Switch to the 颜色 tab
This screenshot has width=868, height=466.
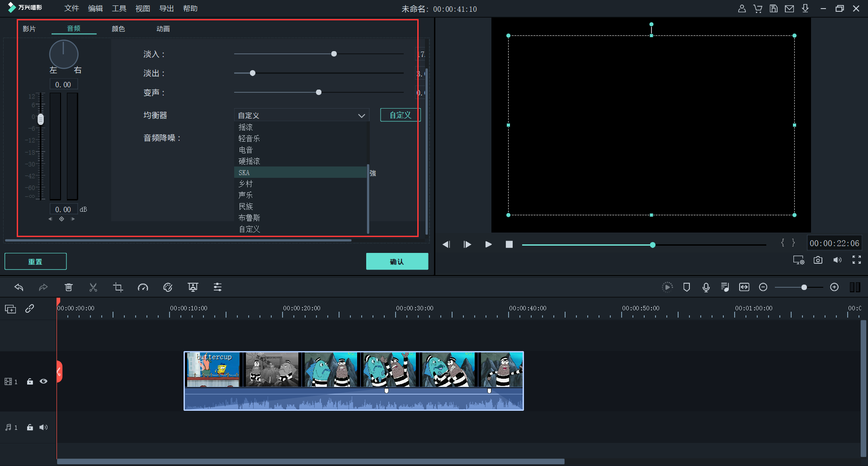coord(118,29)
